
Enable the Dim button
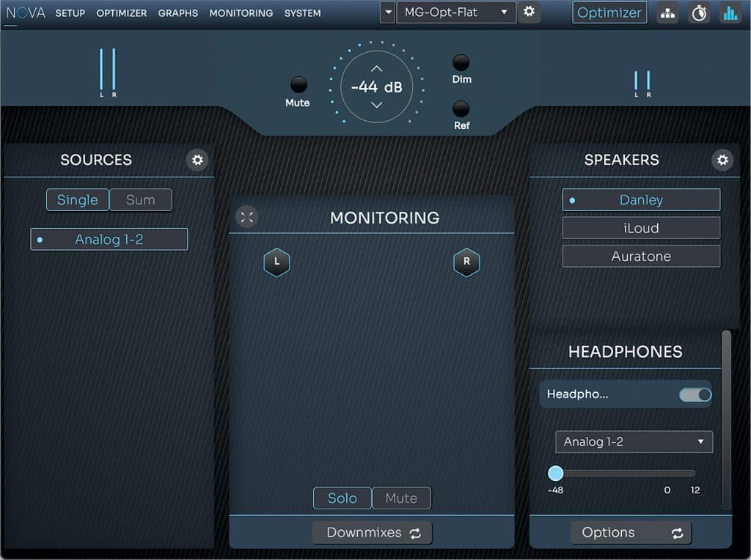[461, 63]
